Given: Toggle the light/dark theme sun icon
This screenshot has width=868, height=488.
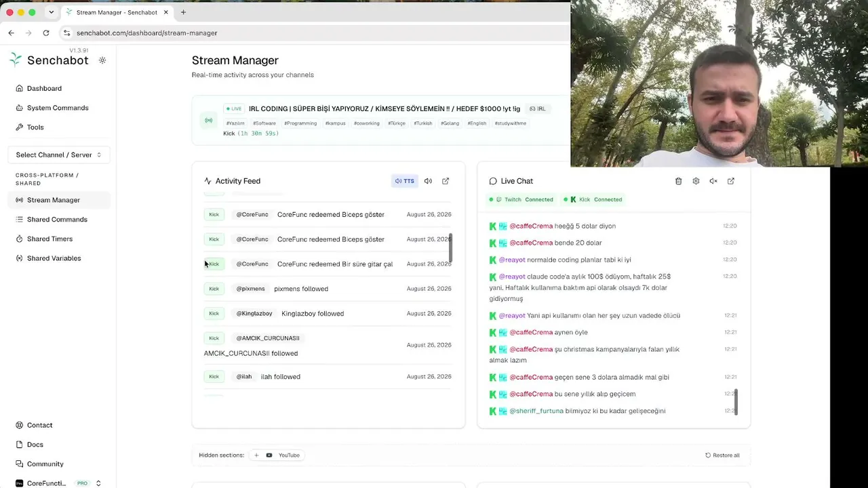Looking at the screenshot, I should (102, 60).
